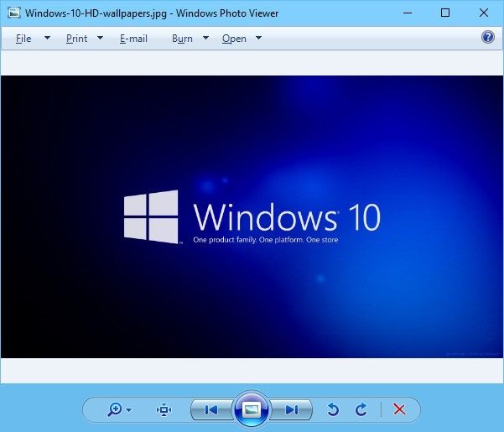Delete the photo with red X
The width and height of the screenshot is (504, 432).
tap(399, 409)
